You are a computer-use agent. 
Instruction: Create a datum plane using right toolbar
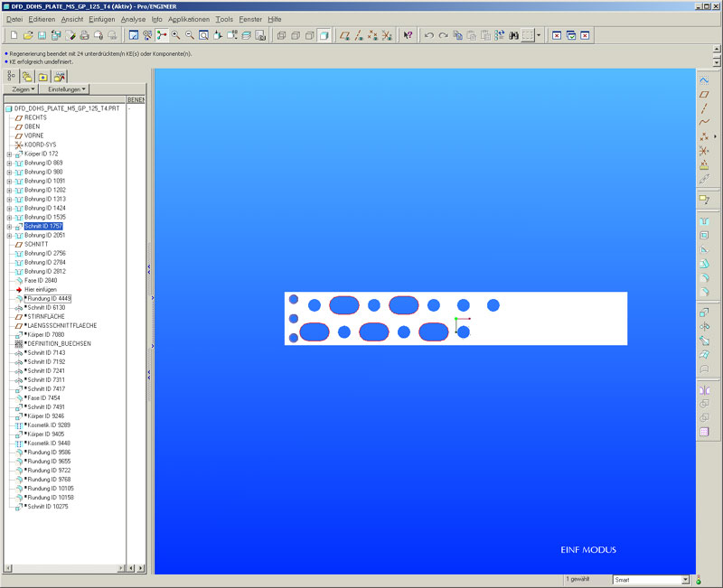(x=704, y=95)
